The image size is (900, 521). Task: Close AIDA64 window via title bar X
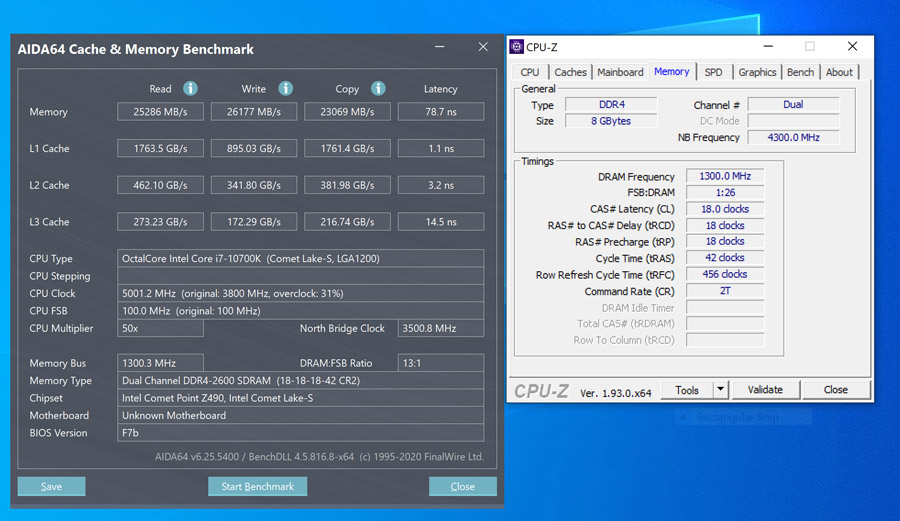[483, 47]
